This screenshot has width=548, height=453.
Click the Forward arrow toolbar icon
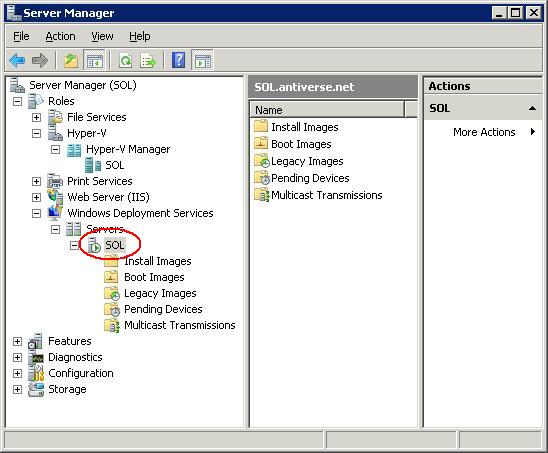click(39, 60)
